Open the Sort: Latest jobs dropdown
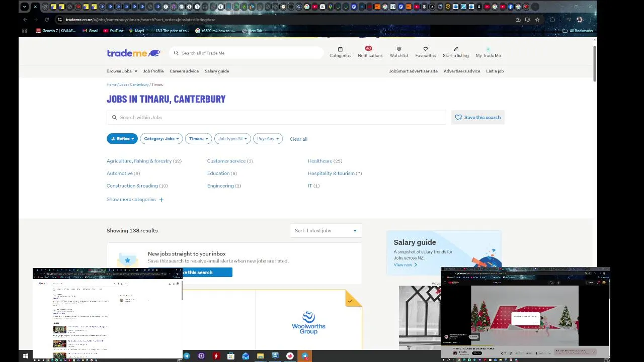The image size is (644, 362). [326, 230]
